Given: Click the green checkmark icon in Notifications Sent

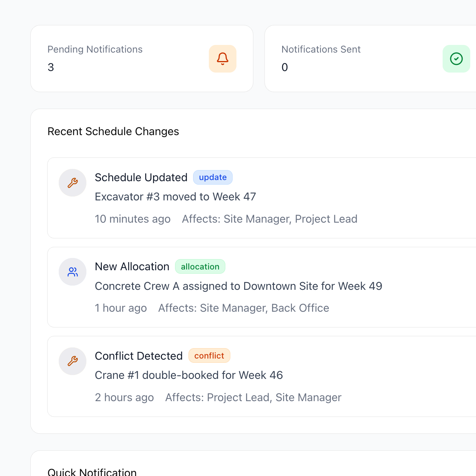Looking at the screenshot, I should click(x=456, y=59).
